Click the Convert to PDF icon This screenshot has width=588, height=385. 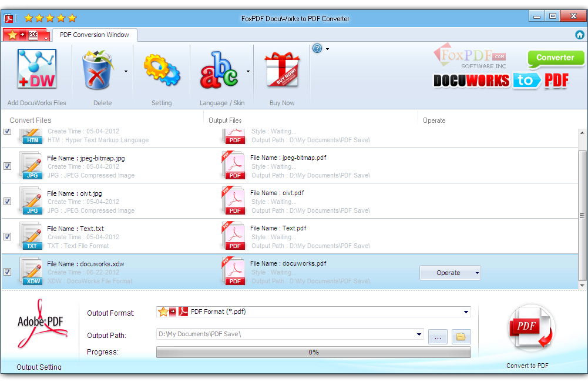click(530, 328)
